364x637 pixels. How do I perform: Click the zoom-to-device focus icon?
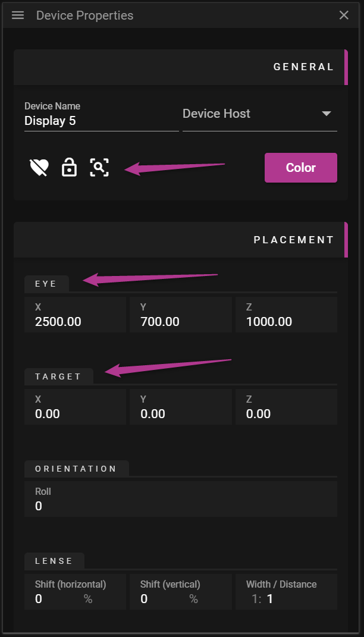[x=99, y=168]
